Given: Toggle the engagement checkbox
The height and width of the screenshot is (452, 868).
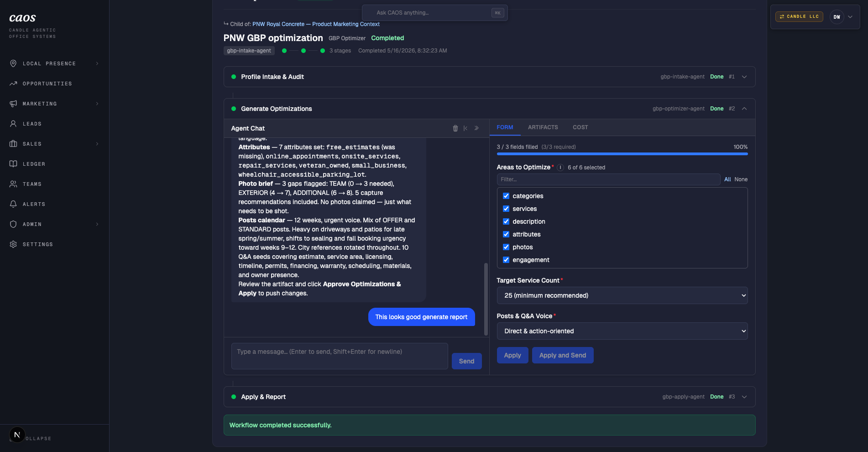Looking at the screenshot, I should coord(506,260).
